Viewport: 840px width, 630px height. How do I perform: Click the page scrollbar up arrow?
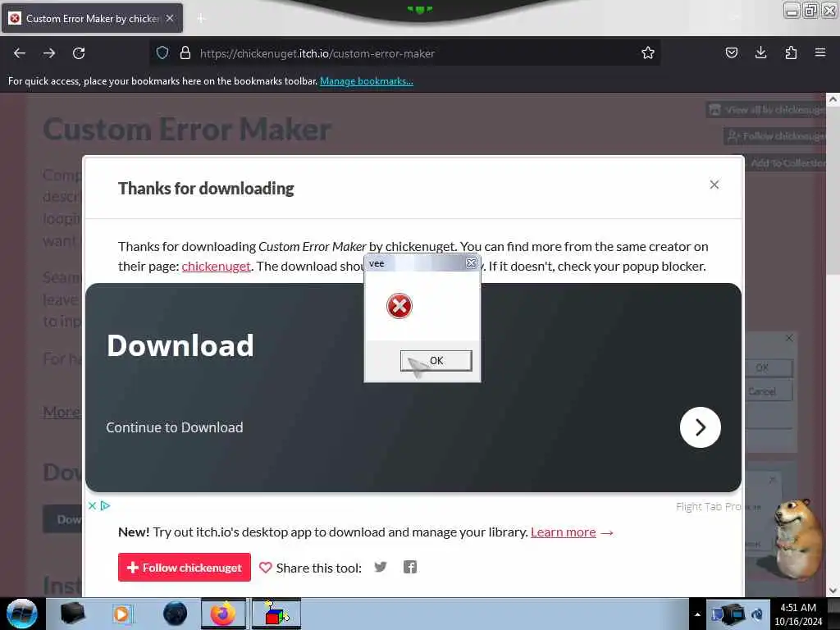(833, 99)
